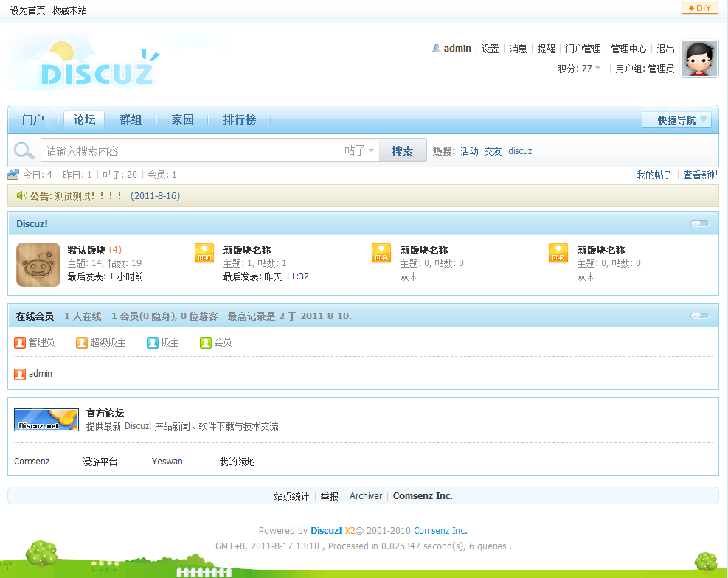Viewport: 728px width, 578px height.
Task: Open the admin avatar picture
Action: tap(700, 58)
